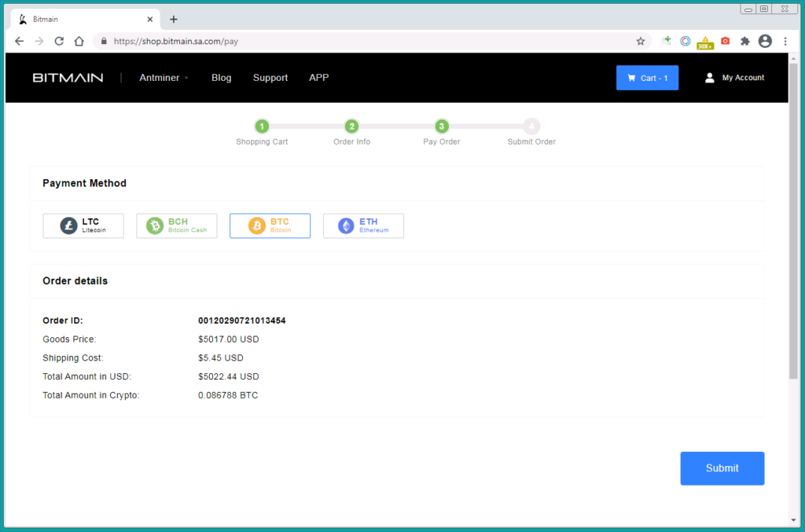Click the scrollbar down arrow
805x532 pixels.
[x=793, y=520]
